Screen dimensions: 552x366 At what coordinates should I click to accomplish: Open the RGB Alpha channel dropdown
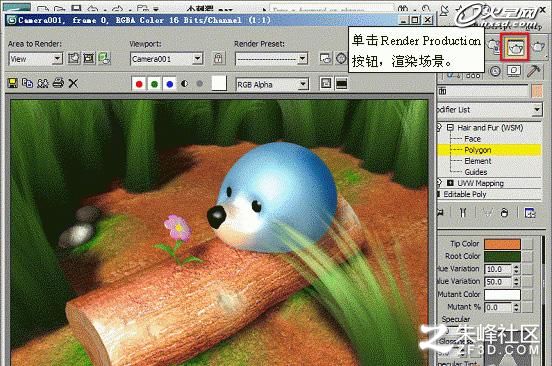[x=272, y=84]
